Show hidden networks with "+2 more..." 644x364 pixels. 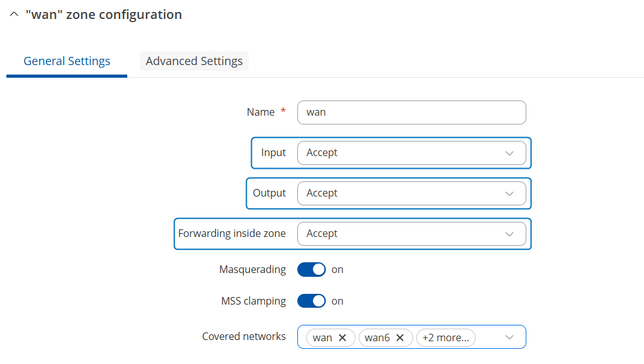point(445,338)
